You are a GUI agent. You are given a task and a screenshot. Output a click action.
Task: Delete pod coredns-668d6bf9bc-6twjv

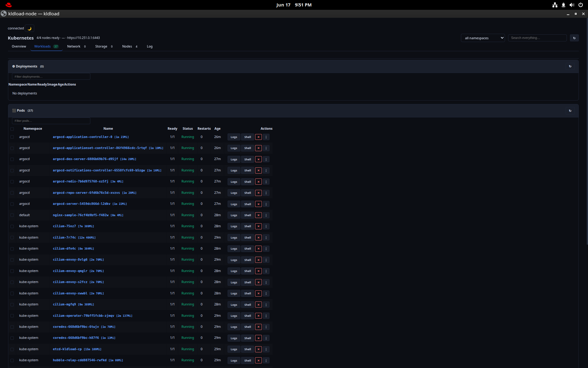[258, 327]
